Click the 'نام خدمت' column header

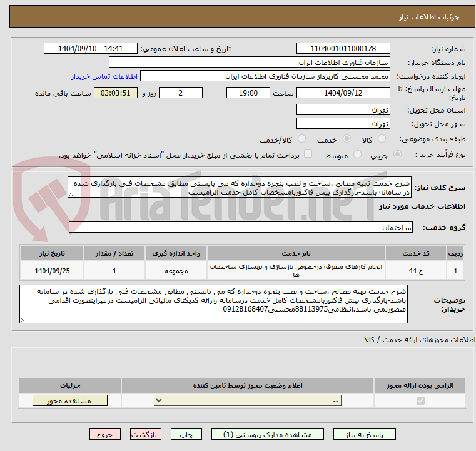pos(296,253)
